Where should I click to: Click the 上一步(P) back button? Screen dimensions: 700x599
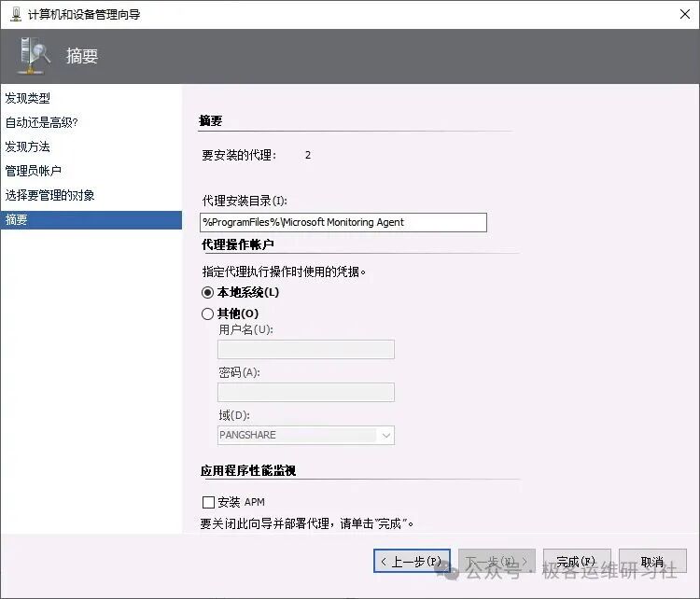coord(412,561)
